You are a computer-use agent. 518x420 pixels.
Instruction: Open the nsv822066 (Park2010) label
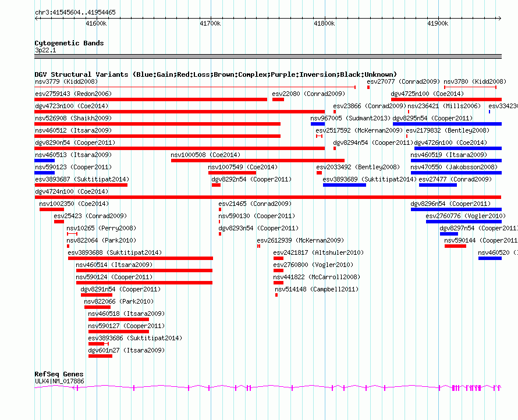click(119, 301)
